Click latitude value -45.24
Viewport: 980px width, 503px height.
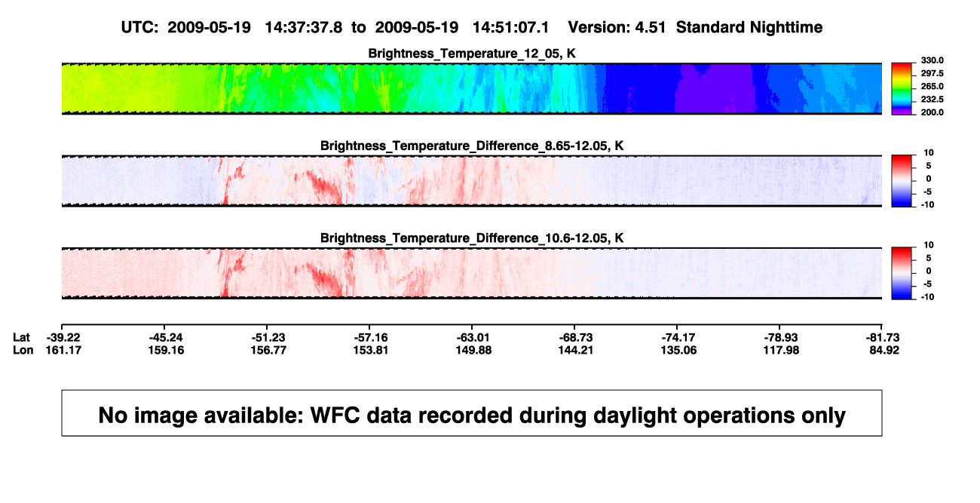[x=166, y=337]
